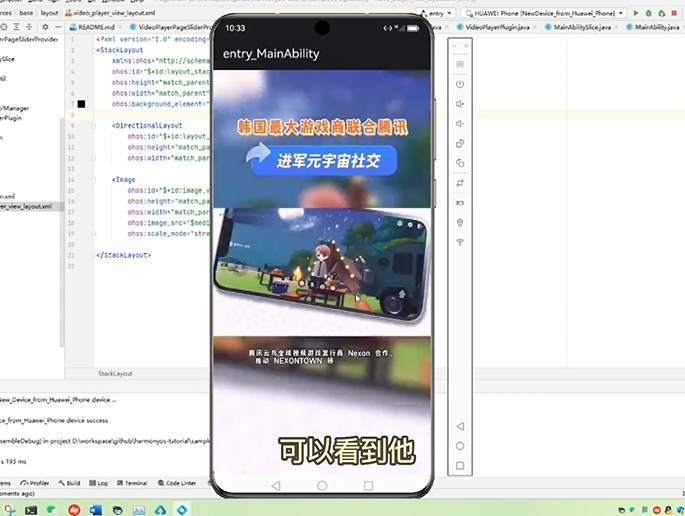685x516 pixels.
Task: Open the Log tool window
Action: [x=98, y=483]
